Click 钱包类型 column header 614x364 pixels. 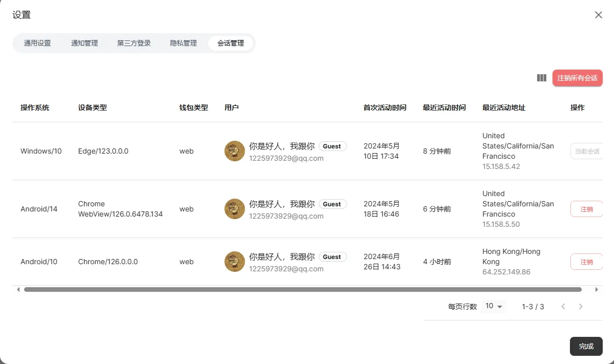194,108
